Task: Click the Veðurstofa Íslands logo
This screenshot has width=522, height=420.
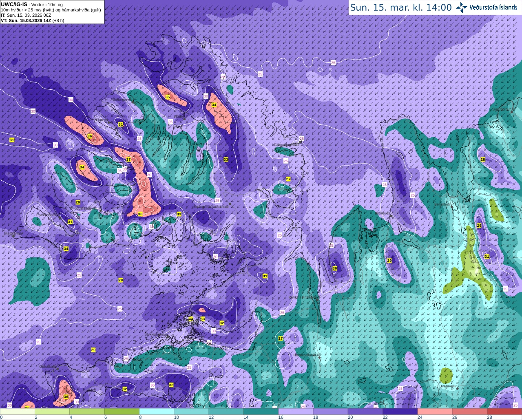Action: coord(487,7)
